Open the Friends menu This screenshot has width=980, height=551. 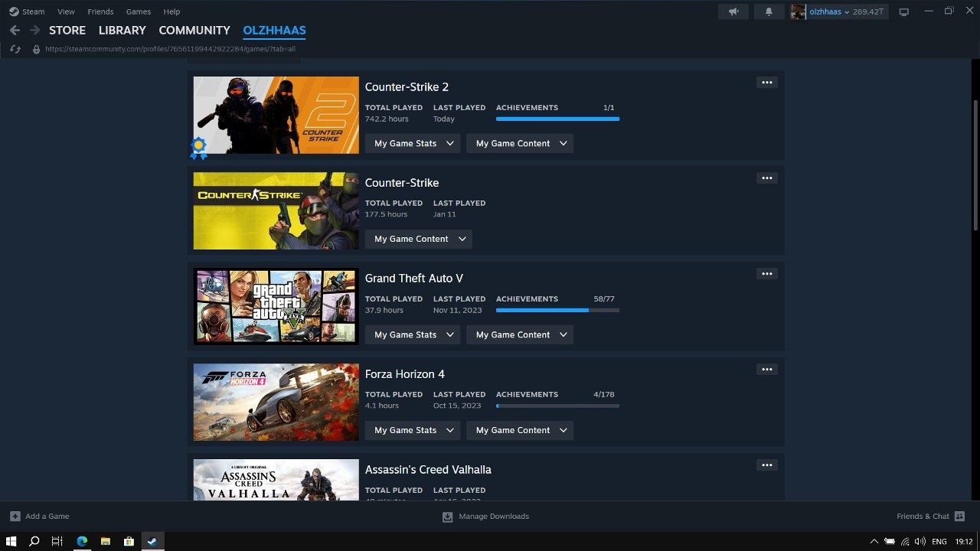pos(100,11)
